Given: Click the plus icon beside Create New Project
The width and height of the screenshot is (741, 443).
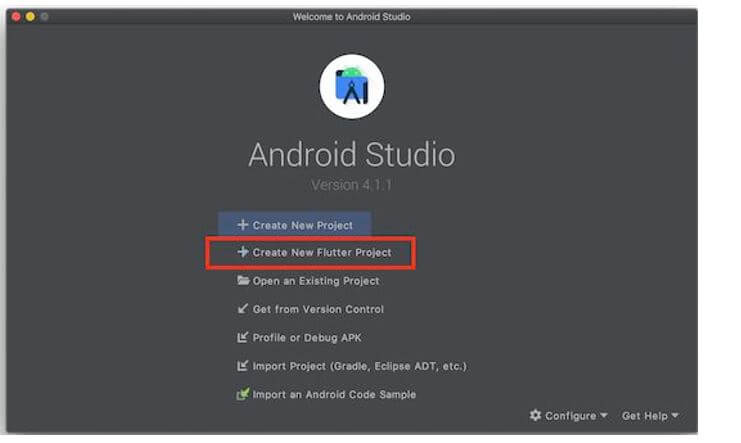Looking at the screenshot, I should [x=242, y=225].
